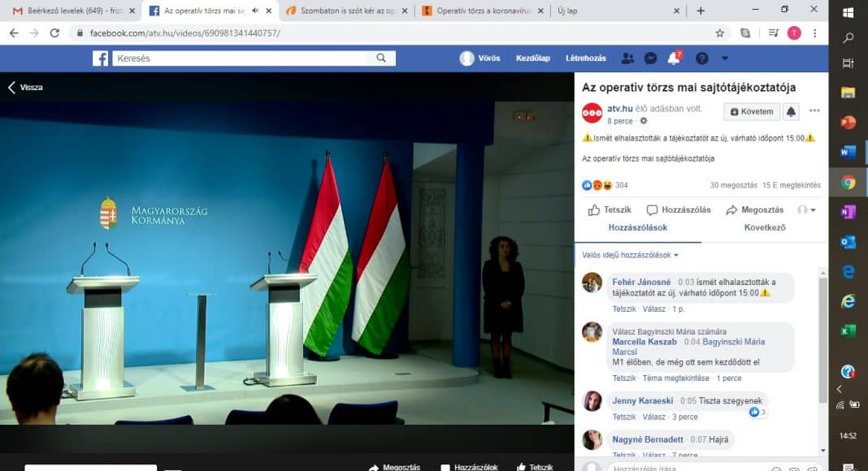Click the video player frame
This screenshot has height=471, width=868.
pos(287,262)
